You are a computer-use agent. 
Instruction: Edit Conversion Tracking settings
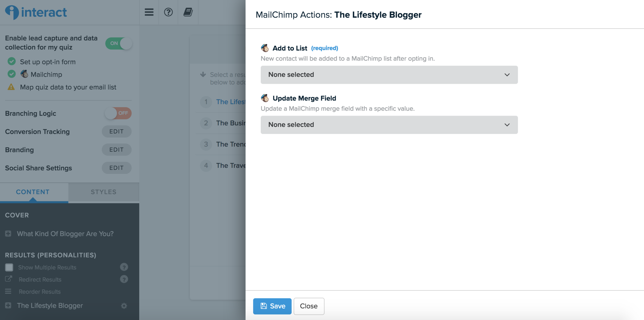[116, 131]
